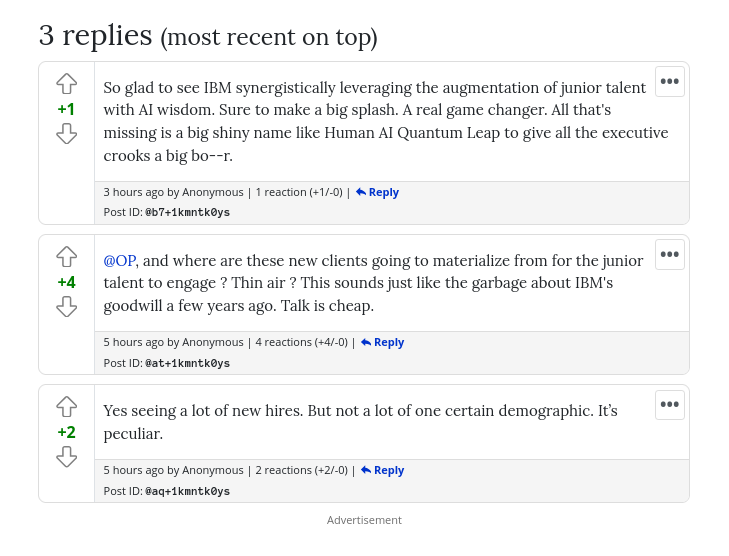
Task: Open more options menu on third reply
Action: (x=670, y=405)
